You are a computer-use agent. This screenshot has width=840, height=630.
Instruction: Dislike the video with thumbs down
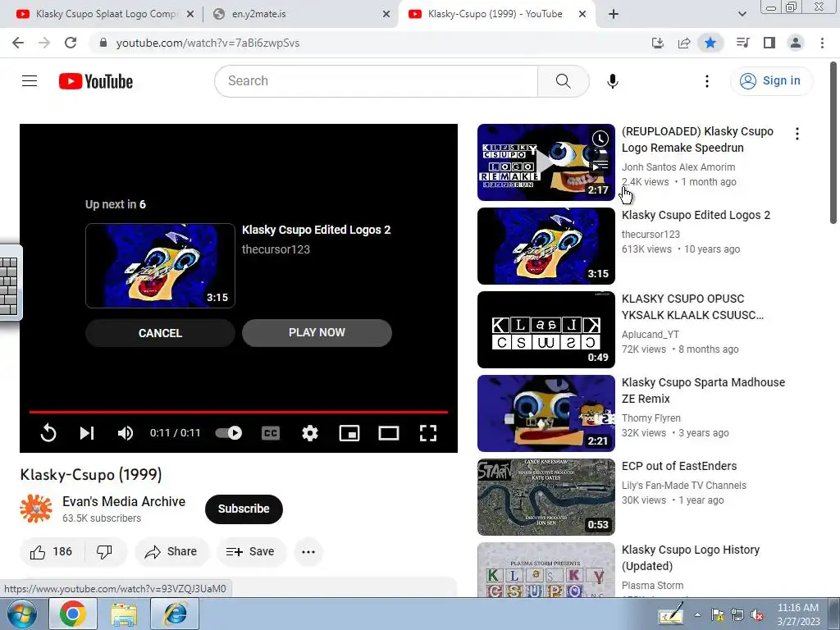[104, 552]
